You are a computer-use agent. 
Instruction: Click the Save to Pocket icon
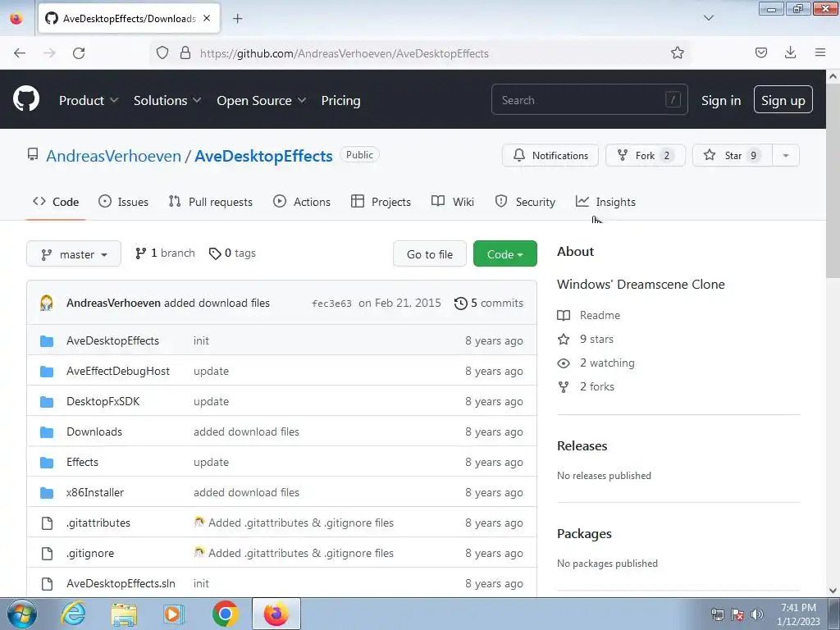click(x=760, y=52)
